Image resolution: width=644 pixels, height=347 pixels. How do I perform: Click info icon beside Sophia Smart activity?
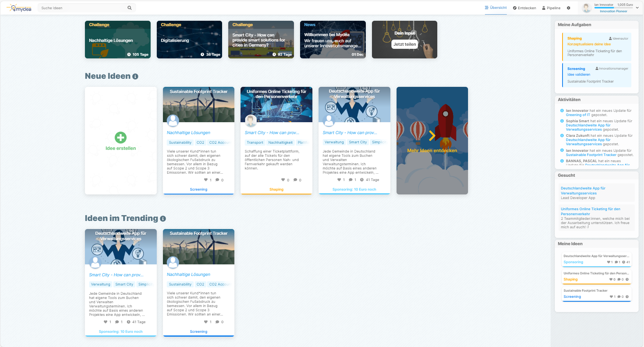(562, 121)
